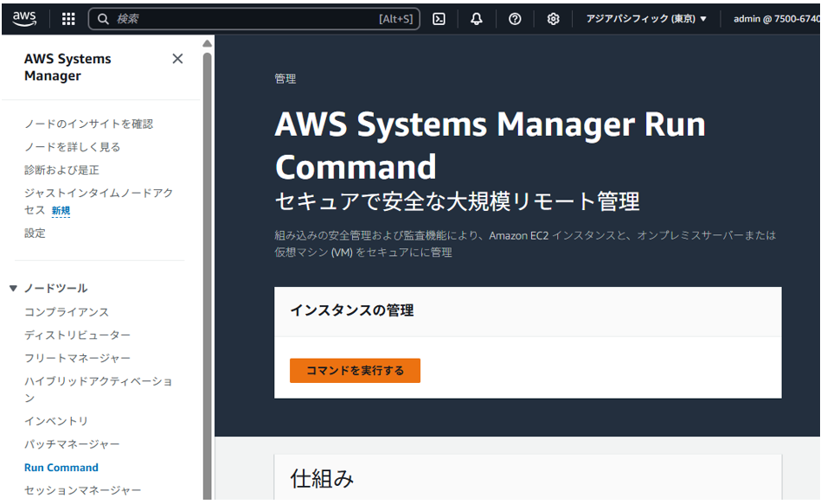The width and height of the screenshot is (827, 504).
Task: Select コンプライアンス in the sidebar
Action: tap(67, 312)
